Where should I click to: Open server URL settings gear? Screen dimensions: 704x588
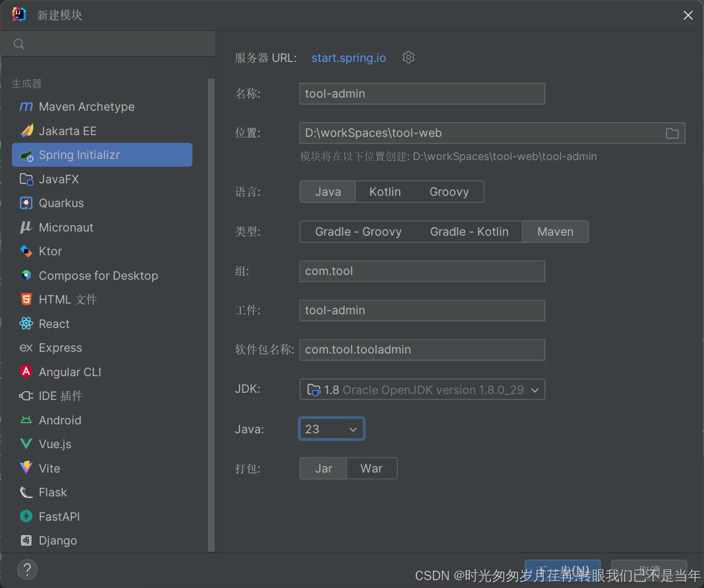[x=408, y=57]
